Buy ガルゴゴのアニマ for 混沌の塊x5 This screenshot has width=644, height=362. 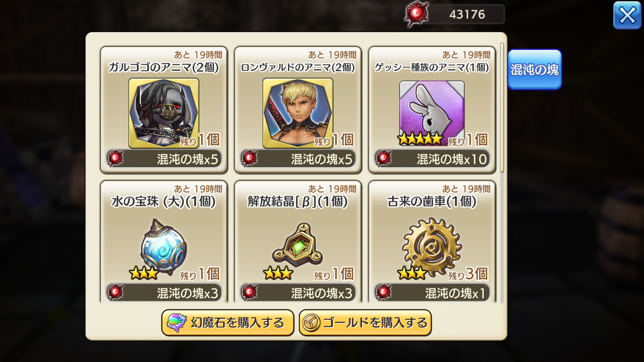[164, 159]
